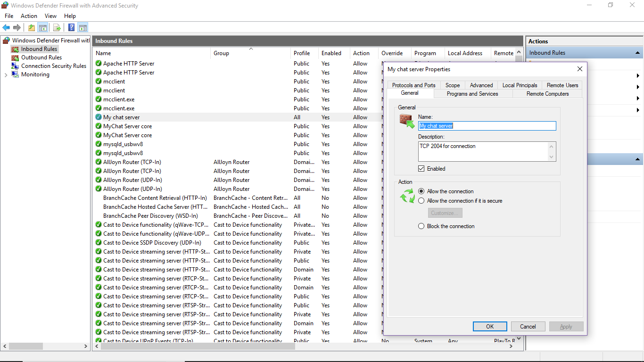
Task: Collapse the Inbound Rules actions section
Action: click(638, 53)
